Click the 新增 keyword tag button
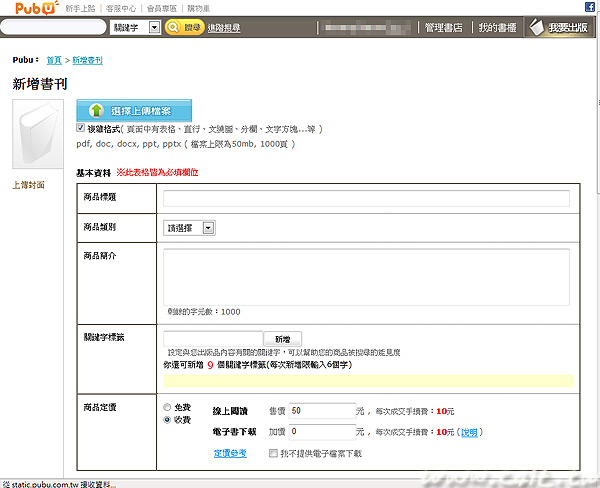This screenshot has width=600, height=488. click(283, 339)
